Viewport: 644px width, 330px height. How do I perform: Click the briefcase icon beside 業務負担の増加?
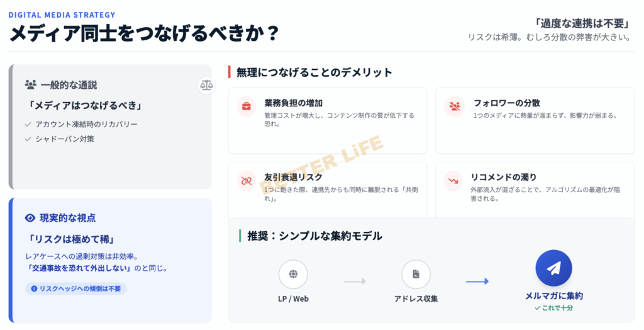coord(246,106)
